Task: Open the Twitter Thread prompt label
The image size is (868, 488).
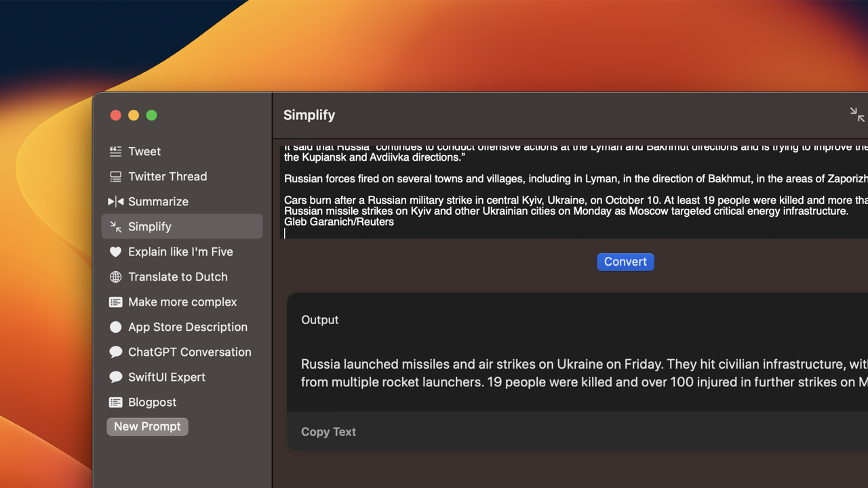Action: pyautogui.click(x=167, y=177)
